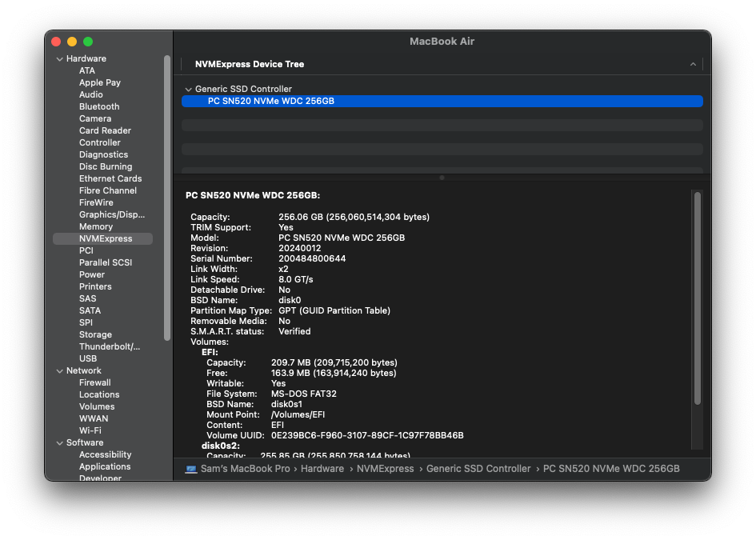Viewport: 756px width, 540px height.
Task: Click the revision value 20240012
Action: 300,248
